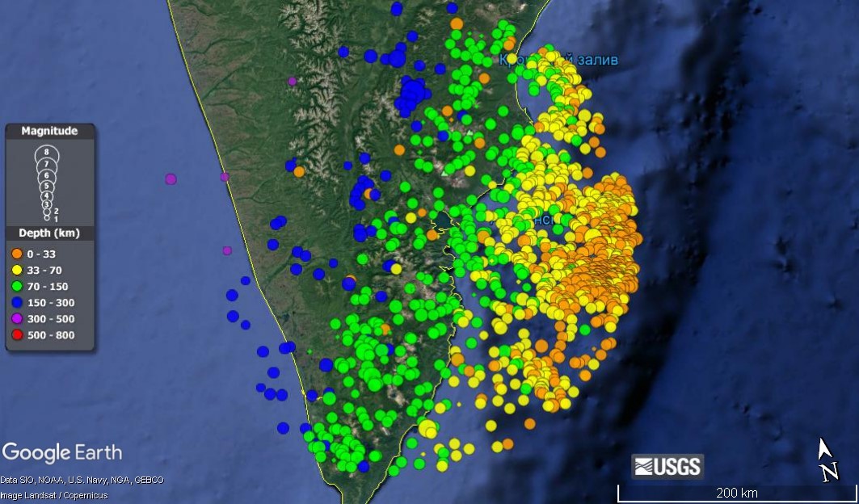Click the blue 150 - 300 depth swatch

[x=17, y=302]
